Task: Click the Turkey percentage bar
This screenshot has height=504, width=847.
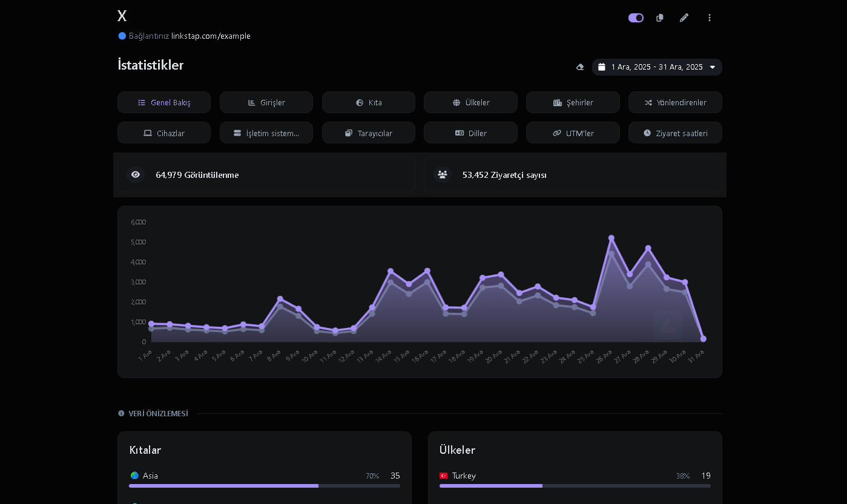Action: pyautogui.click(x=575, y=485)
